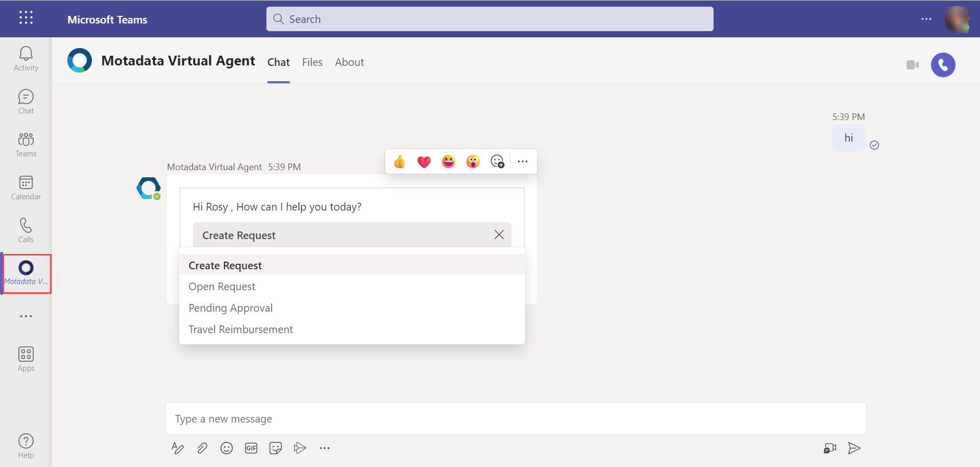The height and width of the screenshot is (467, 980).
Task: Open the Teams section from sidebar
Action: 26,144
